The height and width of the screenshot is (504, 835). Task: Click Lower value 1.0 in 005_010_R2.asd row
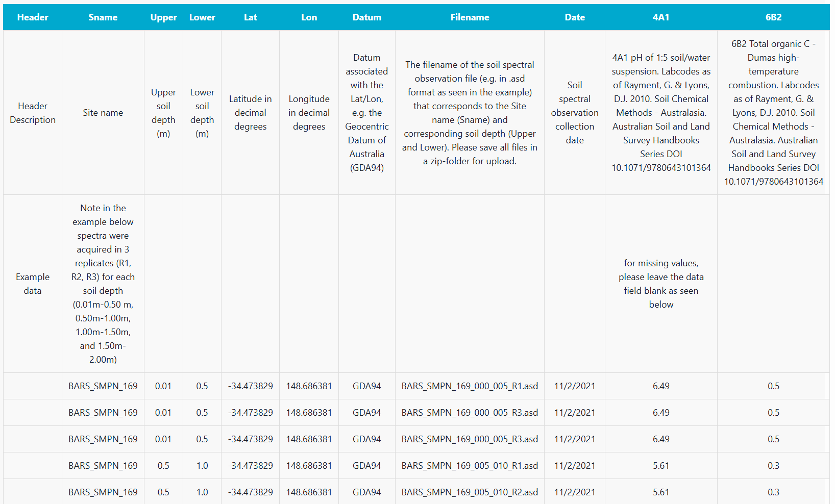[x=202, y=492]
